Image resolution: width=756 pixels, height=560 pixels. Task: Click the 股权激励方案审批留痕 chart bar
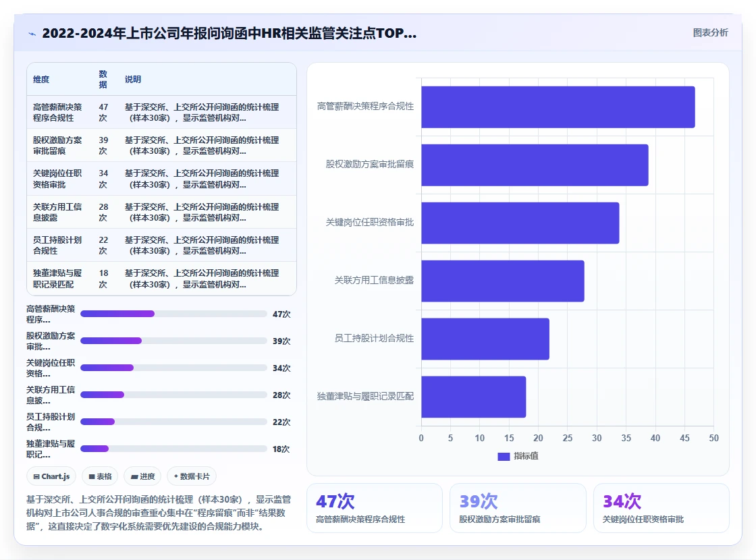tap(535, 165)
